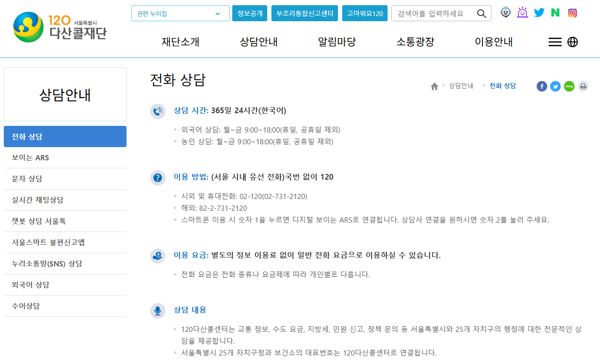The image size is (600, 364).
Task: Open the search by clicking the magnifier icon
Action: pos(482,13)
